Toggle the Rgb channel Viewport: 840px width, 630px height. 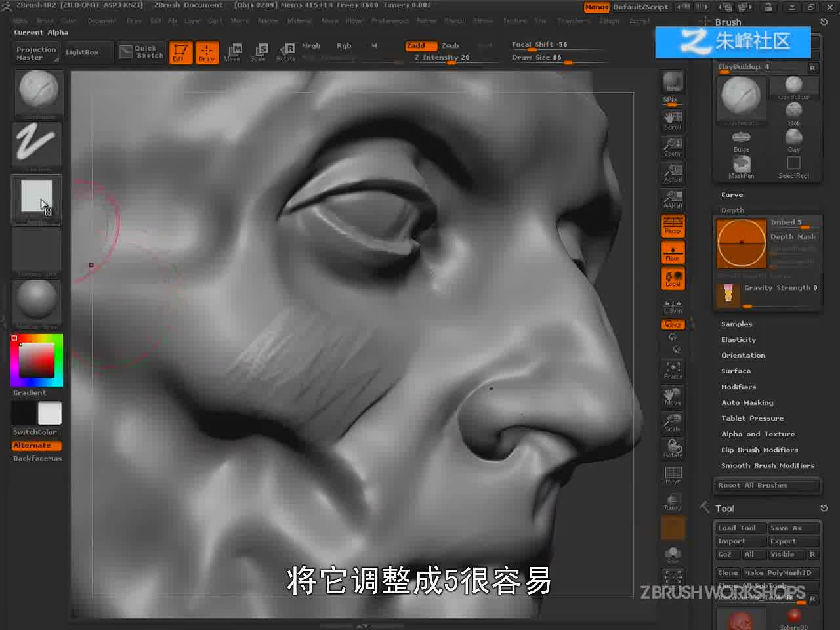[x=344, y=45]
